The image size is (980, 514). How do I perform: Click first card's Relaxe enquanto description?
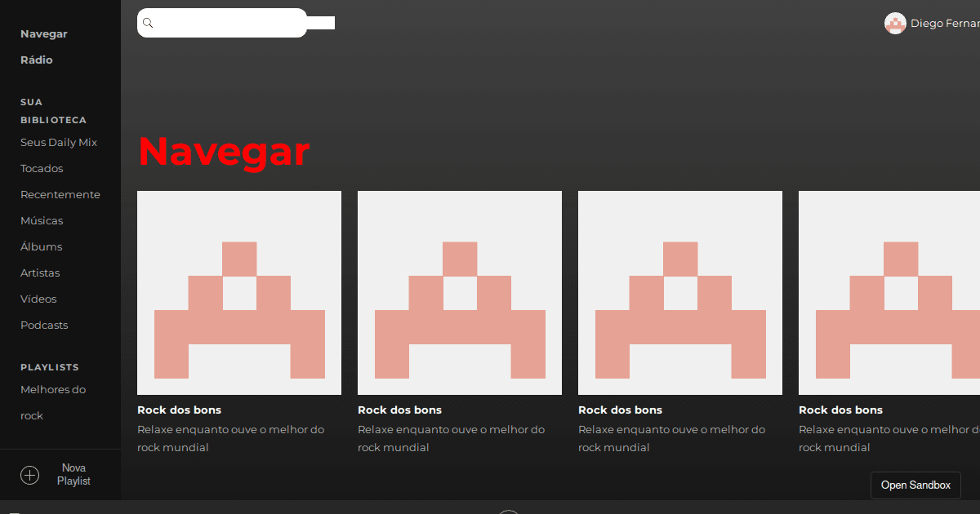point(231,439)
